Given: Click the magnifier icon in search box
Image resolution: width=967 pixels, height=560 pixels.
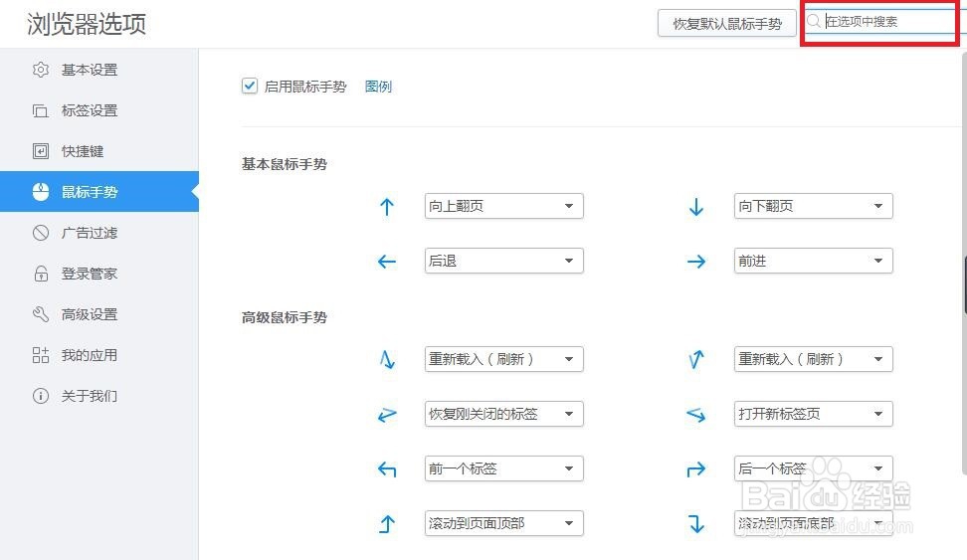Looking at the screenshot, I should [814, 21].
